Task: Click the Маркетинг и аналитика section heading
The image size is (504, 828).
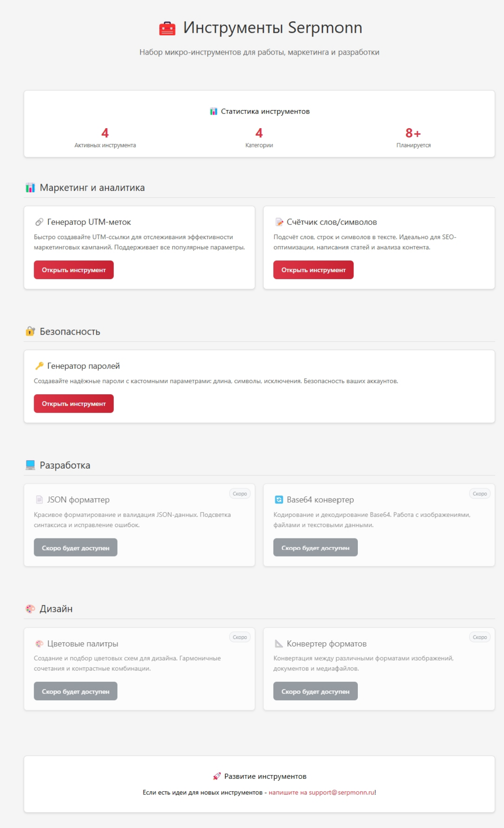Action: pos(92,188)
